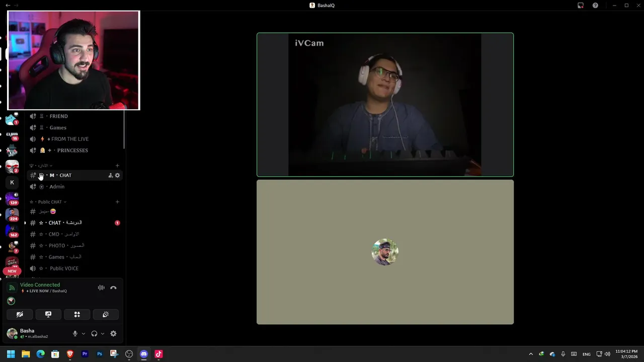Focus the iVCam video tile
This screenshot has width=644, height=362.
pos(385,105)
